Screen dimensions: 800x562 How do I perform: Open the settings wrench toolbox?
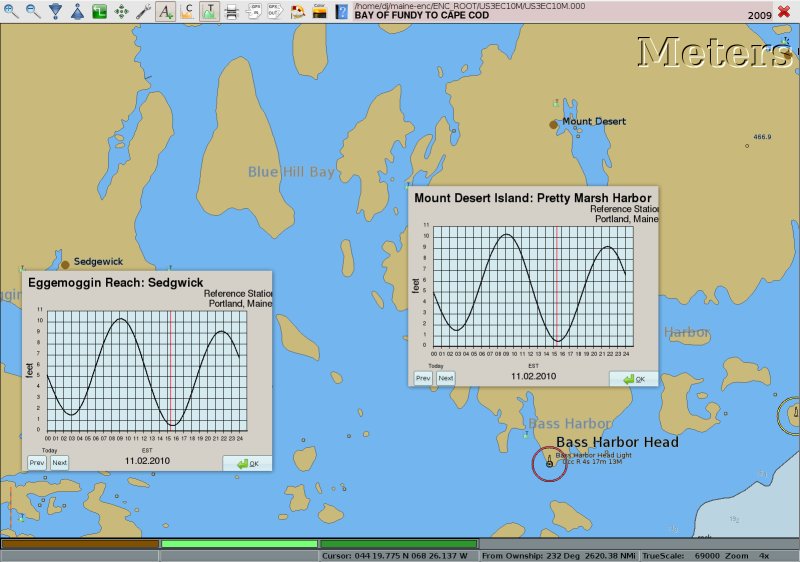click(x=143, y=12)
